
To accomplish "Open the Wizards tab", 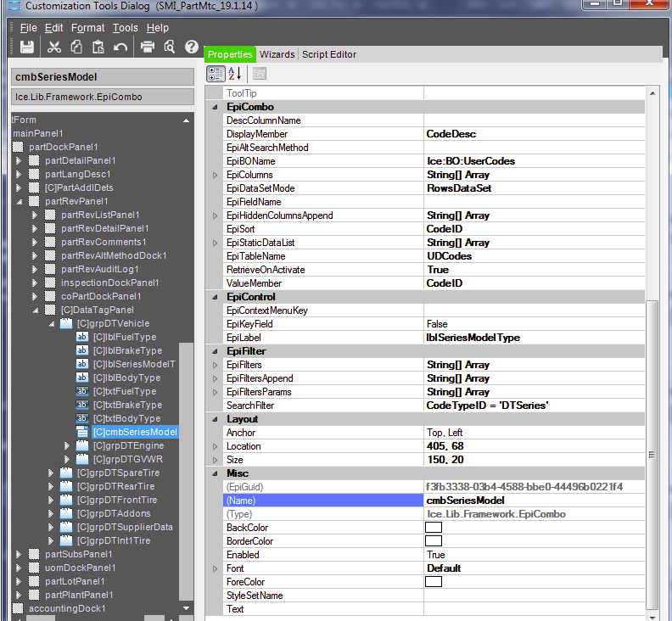I will point(277,54).
